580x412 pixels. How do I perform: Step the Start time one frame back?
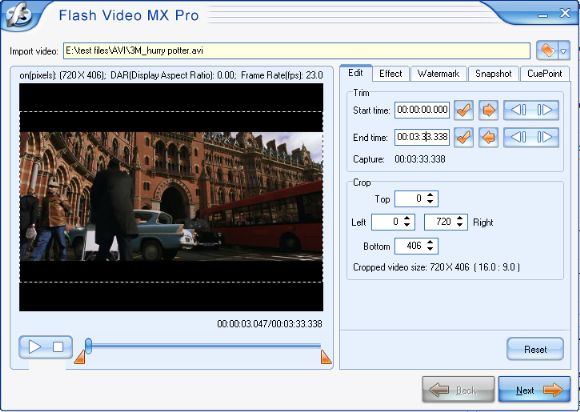pyautogui.click(x=518, y=110)
